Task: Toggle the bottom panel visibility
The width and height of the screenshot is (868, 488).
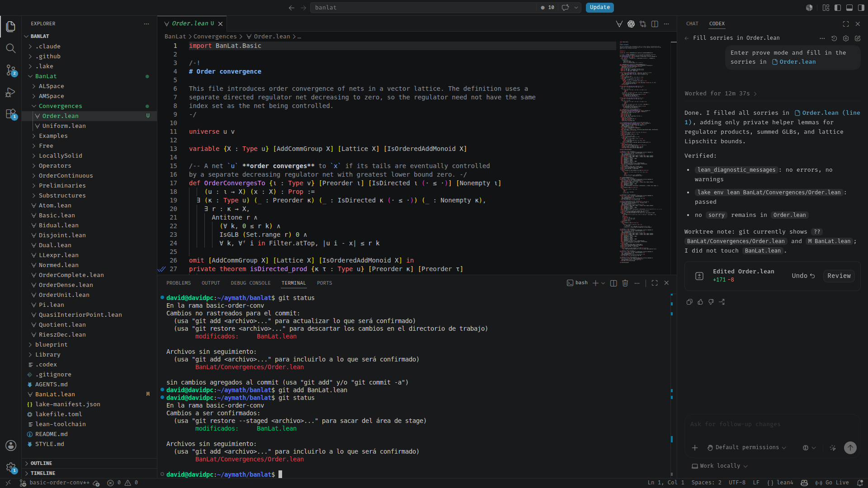Action: point(849,8)
